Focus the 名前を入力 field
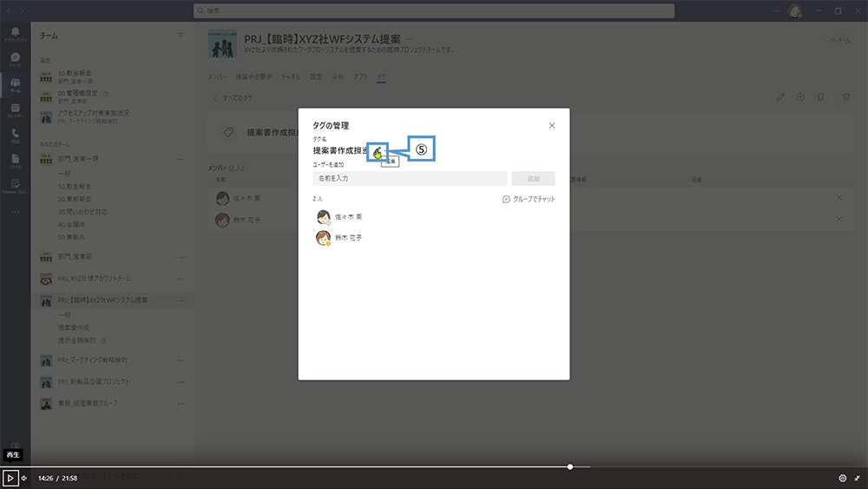This screenshot has width=868, height=489. 410,178
